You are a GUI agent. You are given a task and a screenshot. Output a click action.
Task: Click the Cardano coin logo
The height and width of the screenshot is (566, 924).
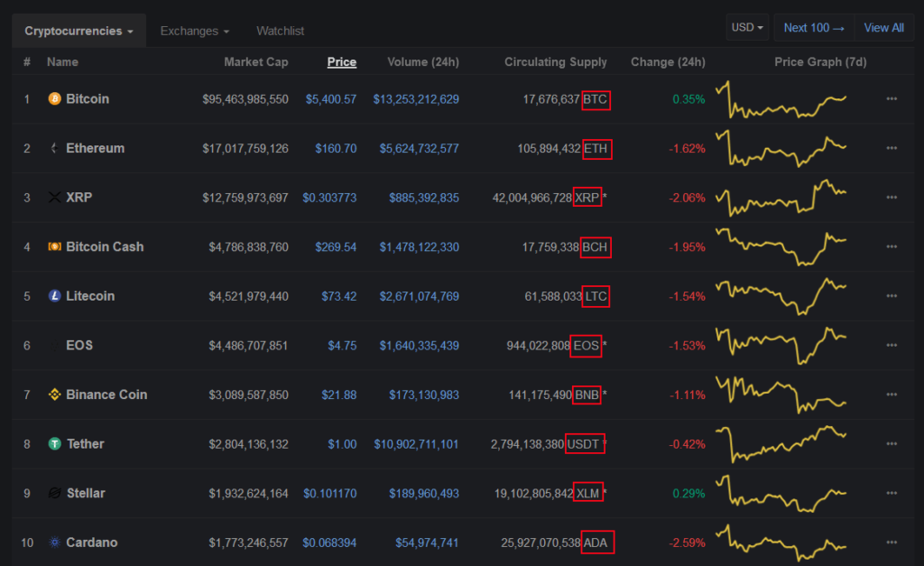pos(54,542)
